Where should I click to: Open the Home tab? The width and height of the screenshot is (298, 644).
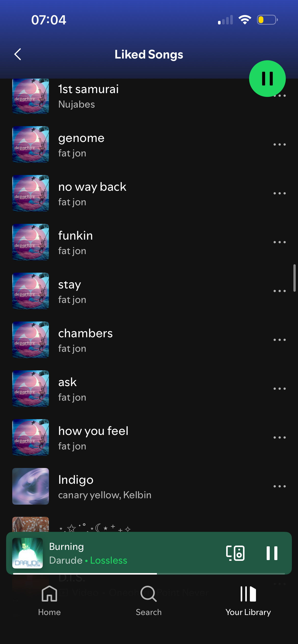[49, 601]
